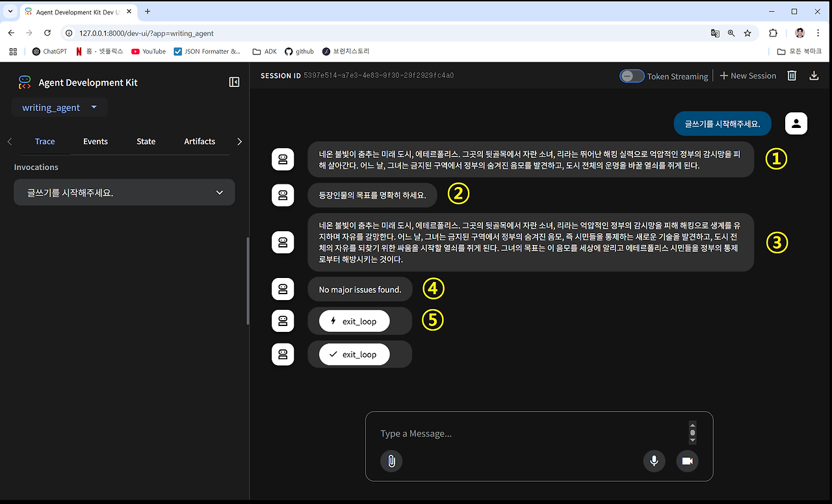832x504 pixels.
Task: Open the Chrome profile avatar
Action: point(800,33)
